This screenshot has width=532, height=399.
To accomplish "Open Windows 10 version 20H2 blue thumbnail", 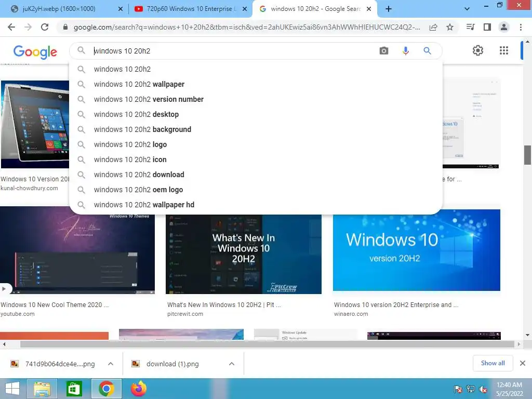I will point(416,250).
